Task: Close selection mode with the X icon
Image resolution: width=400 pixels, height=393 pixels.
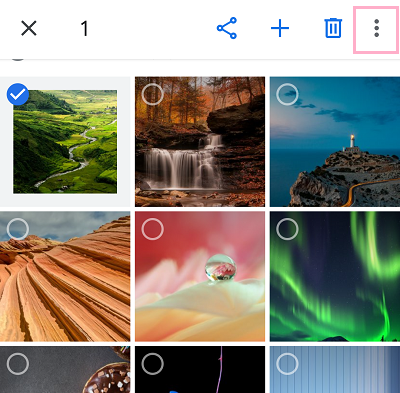Action: pos(29,28)
